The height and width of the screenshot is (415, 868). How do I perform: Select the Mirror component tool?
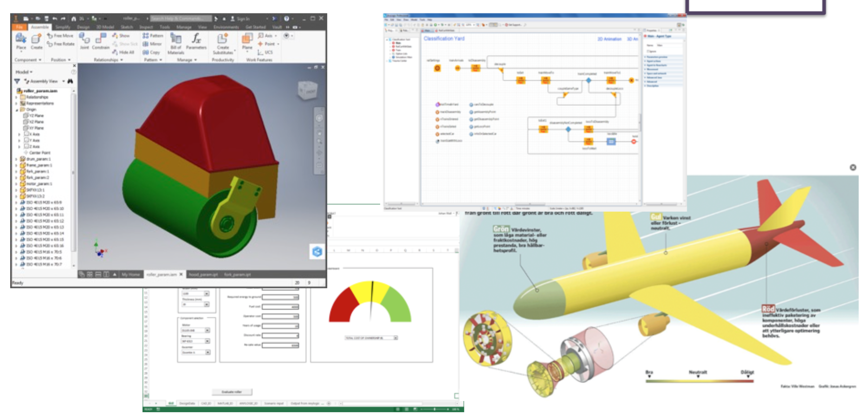click(152, 44)
